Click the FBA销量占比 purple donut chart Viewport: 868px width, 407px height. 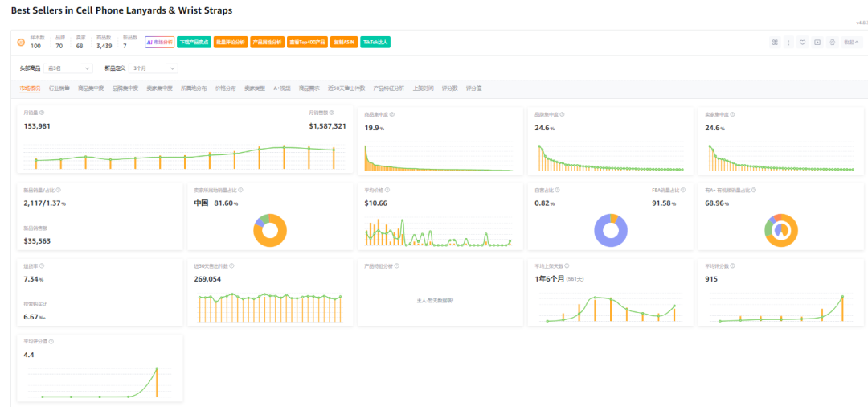pyautogui.click(x=610, y=230)
